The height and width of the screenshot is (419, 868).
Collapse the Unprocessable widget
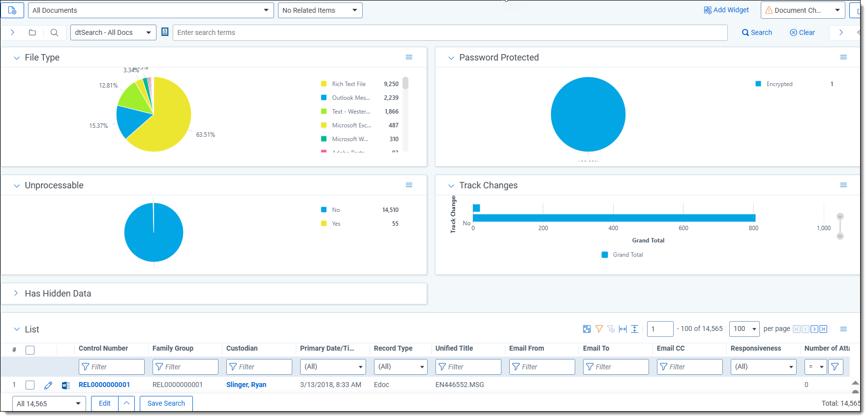16,186
